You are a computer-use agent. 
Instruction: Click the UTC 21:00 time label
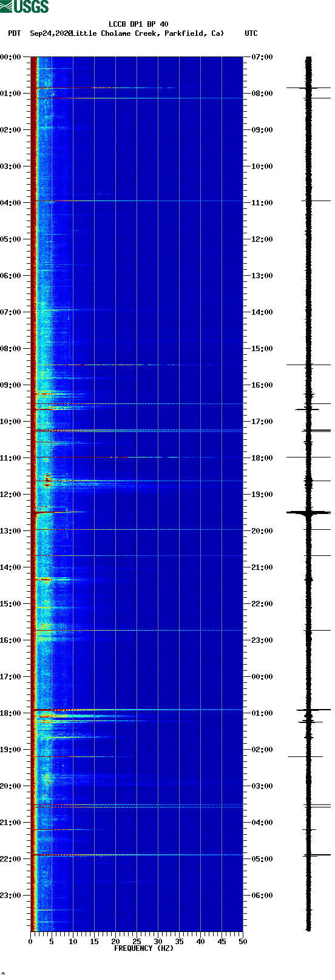(x=262, y=567)
